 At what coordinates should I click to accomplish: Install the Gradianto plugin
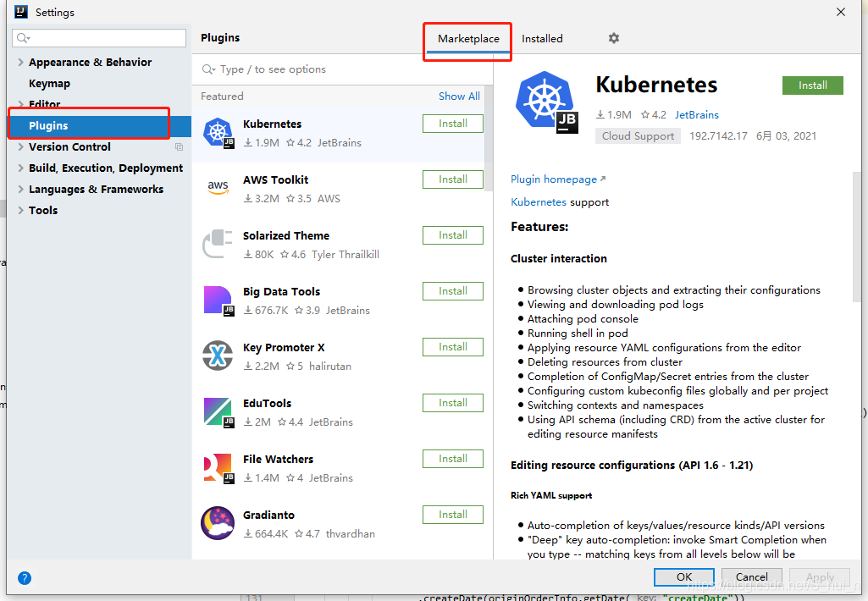(x=453, y=515)
